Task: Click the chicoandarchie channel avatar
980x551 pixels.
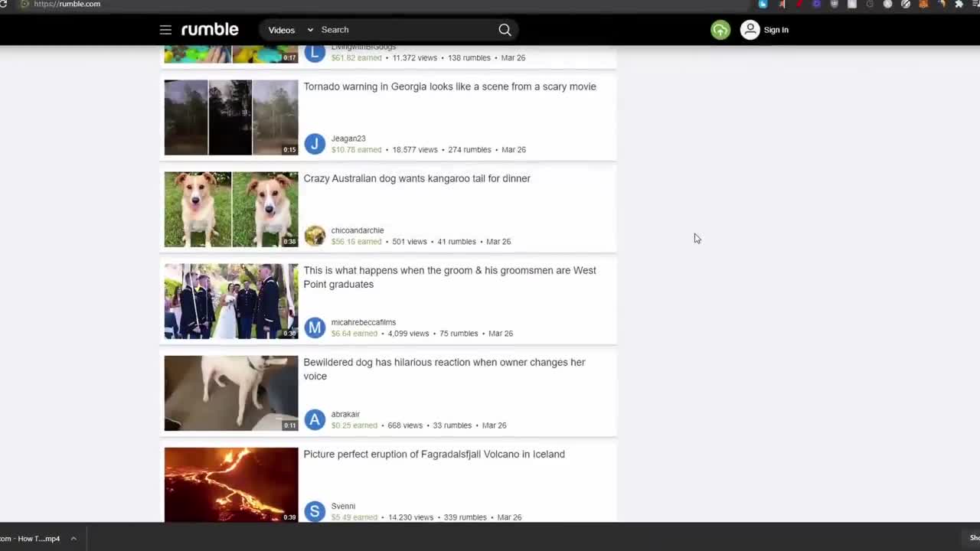Action: tap(315, 236)
